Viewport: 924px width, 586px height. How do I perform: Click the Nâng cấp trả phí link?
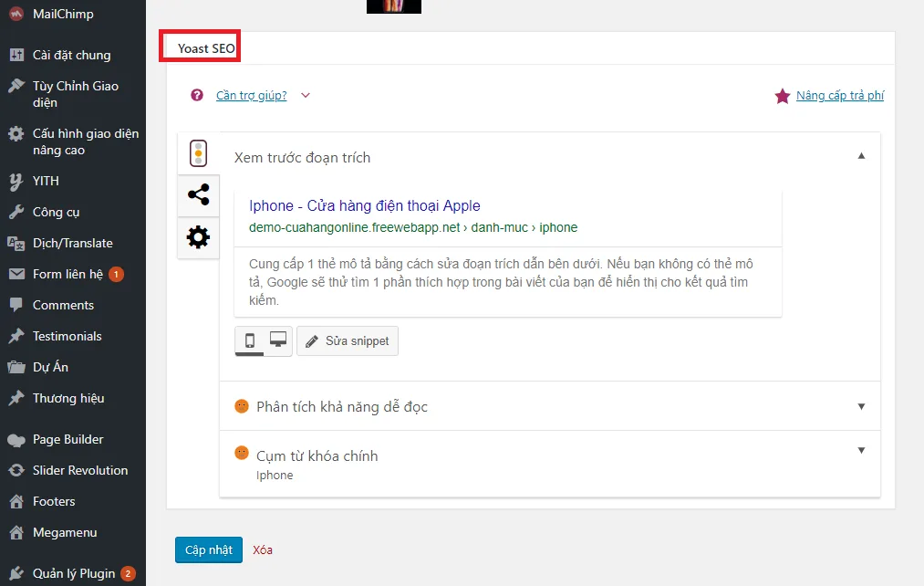[839, 95]
